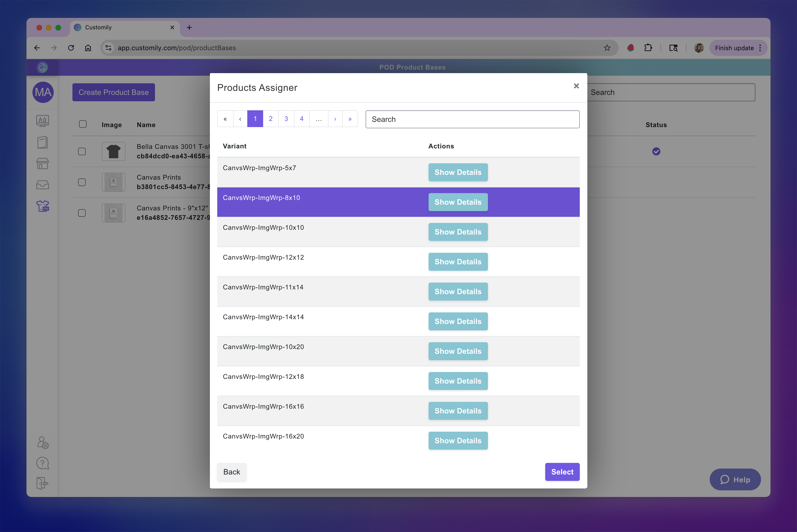Viewport: 797px width, 532px height.
Task: Click the Products Assigner search field
Action: coord(472,119)
